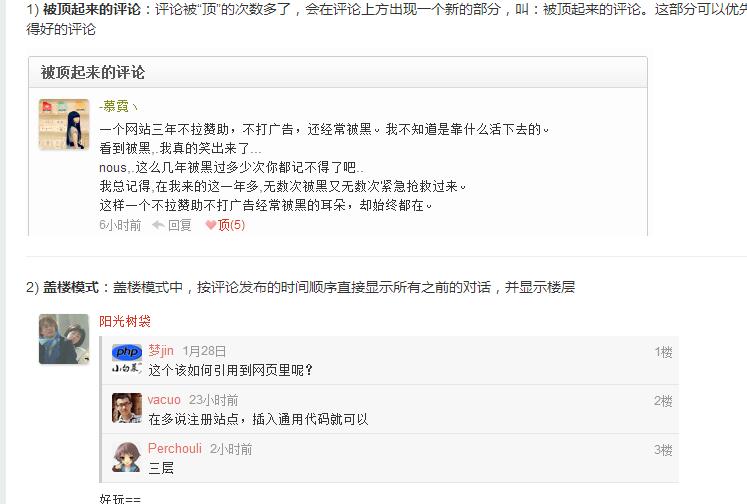Open 阳光树袋's profile avatar
This screenshot has width=747, height=504.
coord(64,339)
